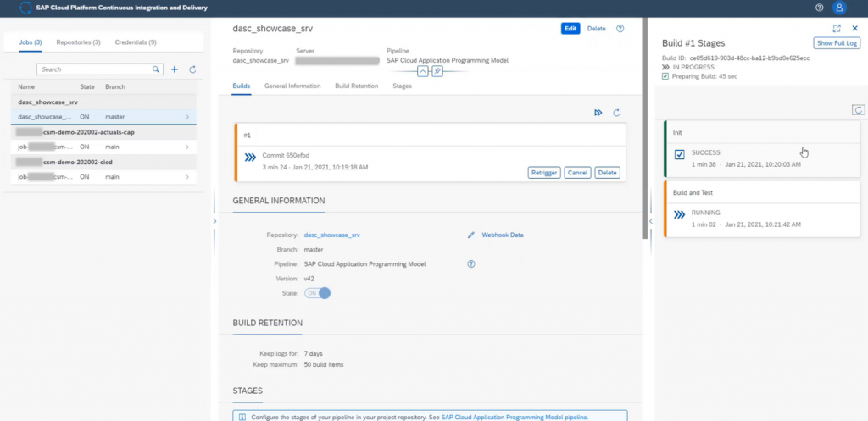Refresh the jobs list
This screenshot has width=868, height=421.
[192, 69]
